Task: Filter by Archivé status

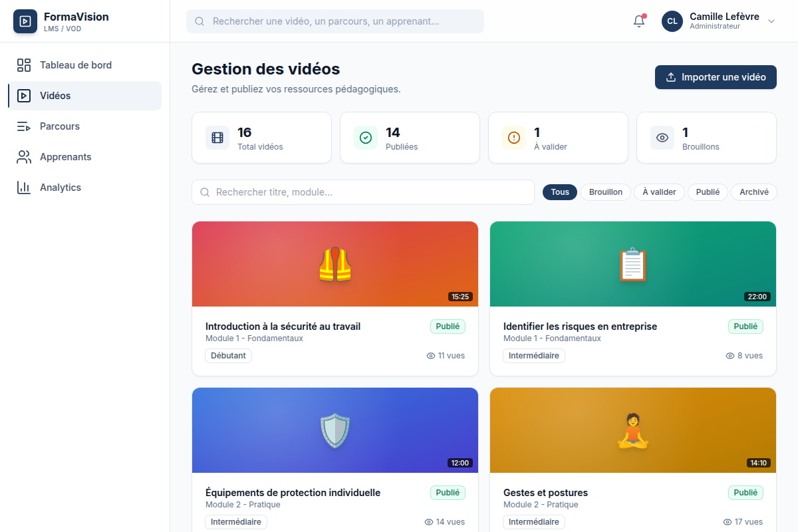Action: pyautogui.click(x=754, y=192)
